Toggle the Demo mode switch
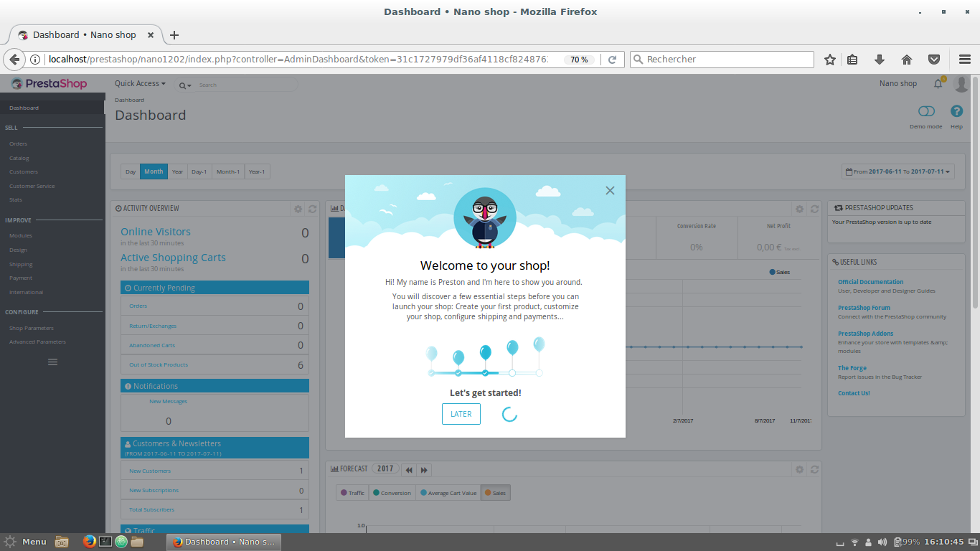The height and width of the screenshot is (551, 980). [926, 111]
